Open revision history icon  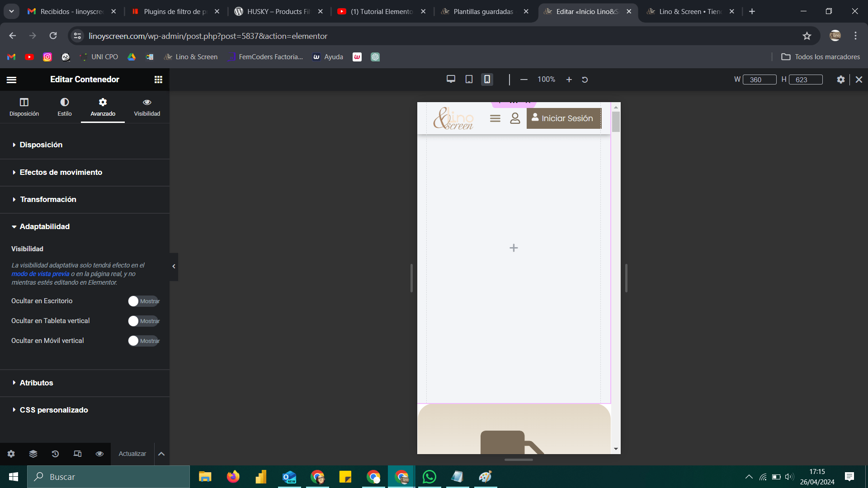(x=55, y=454)
